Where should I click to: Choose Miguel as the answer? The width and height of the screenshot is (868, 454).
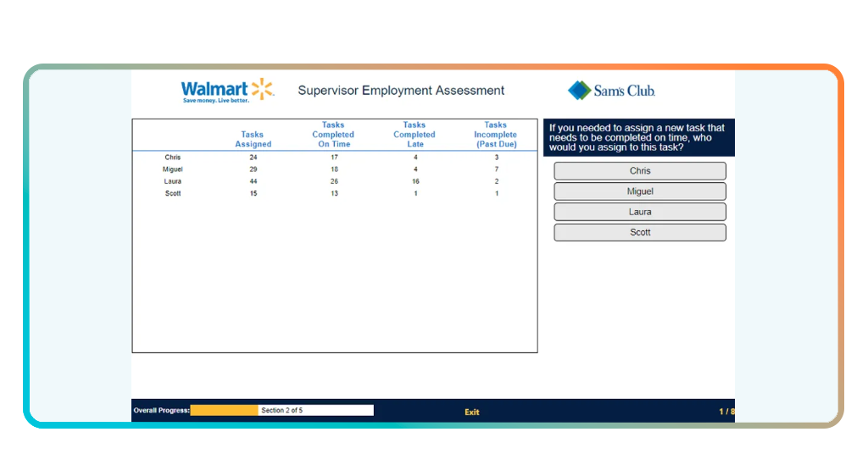(639, 191)
